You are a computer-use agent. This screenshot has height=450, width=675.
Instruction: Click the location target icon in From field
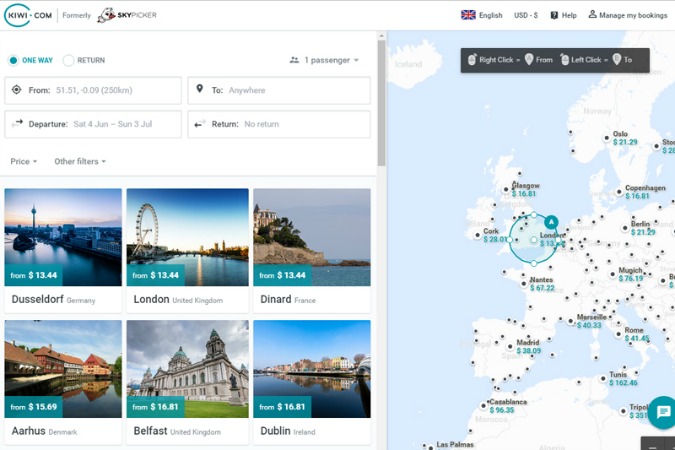(16, 90)
